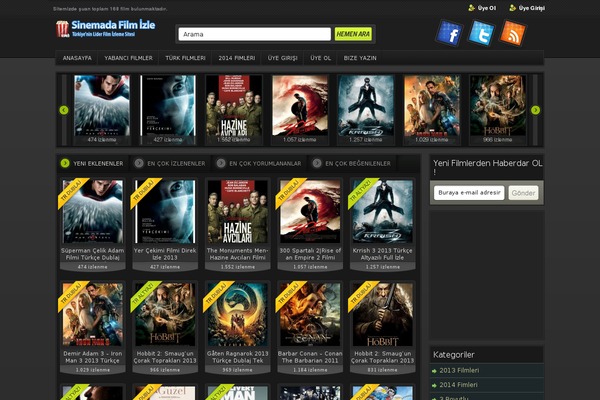This screenshot has width=600, height=400.
Task: Open the Twitter social icon
Action: coord(481,33)
